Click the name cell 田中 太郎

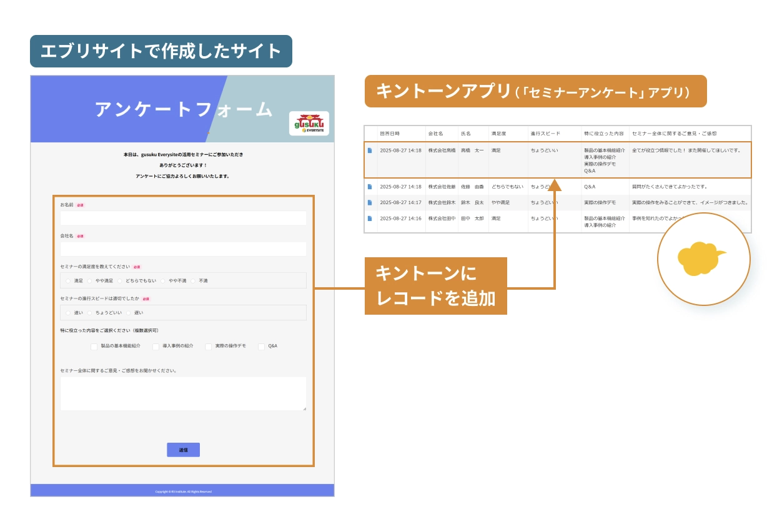[x=472, y=219]
